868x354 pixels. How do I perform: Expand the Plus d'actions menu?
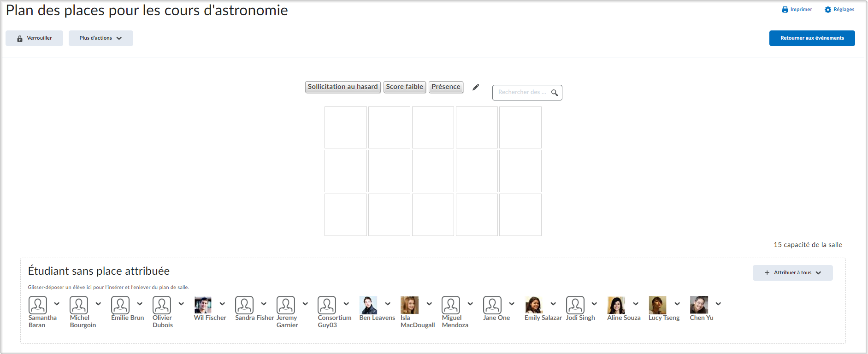point(101,38)
